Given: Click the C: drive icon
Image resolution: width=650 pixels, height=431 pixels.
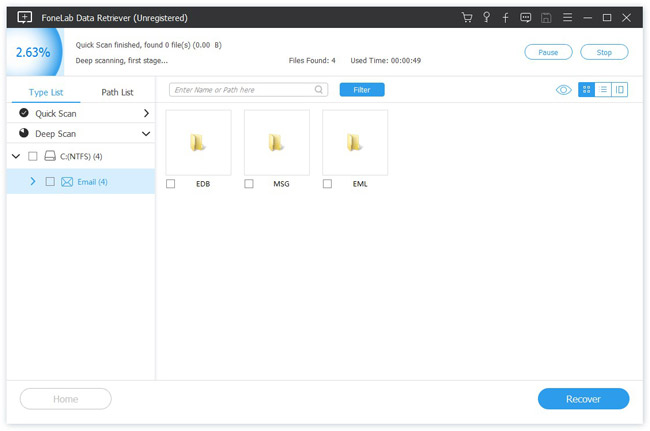Looking at the screenshot, I should coord(50,156).
